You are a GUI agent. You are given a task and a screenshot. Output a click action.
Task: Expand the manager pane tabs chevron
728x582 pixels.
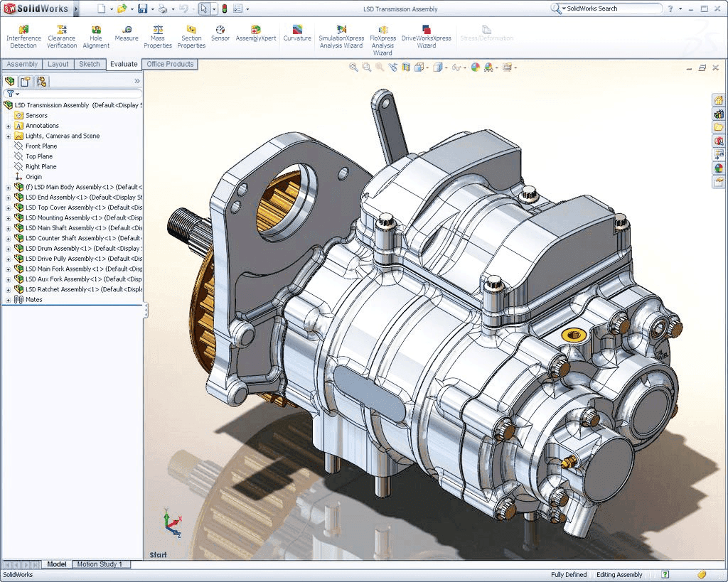pyautogui.click(x=137, y=81)
